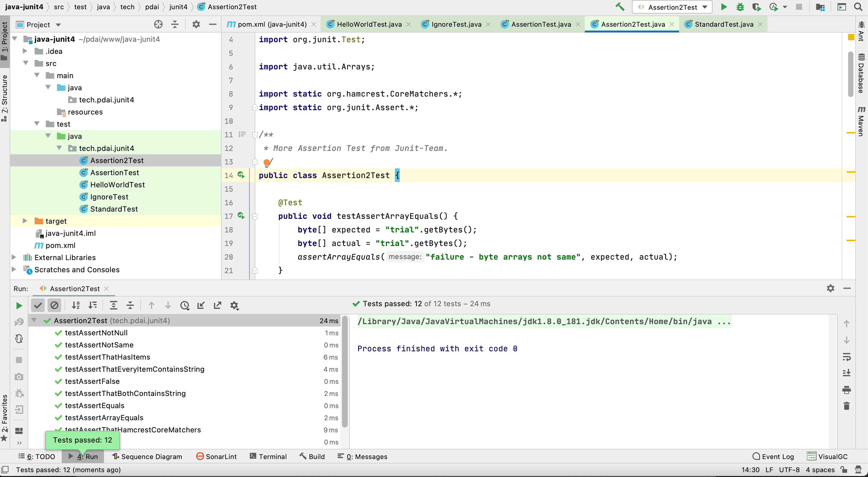Click the Search everywhere magnifier icon
The height and width of the screenshot is (477, 868).
coord(858,7)
